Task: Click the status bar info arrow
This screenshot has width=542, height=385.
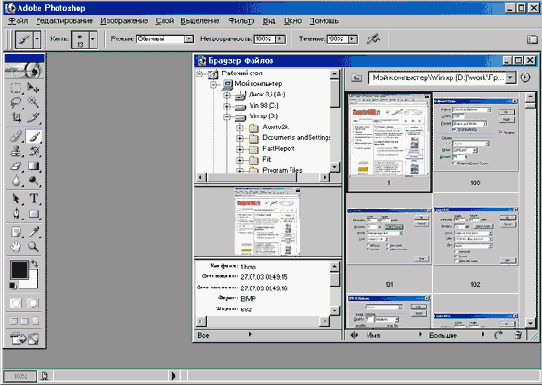Action: point(174,375)
